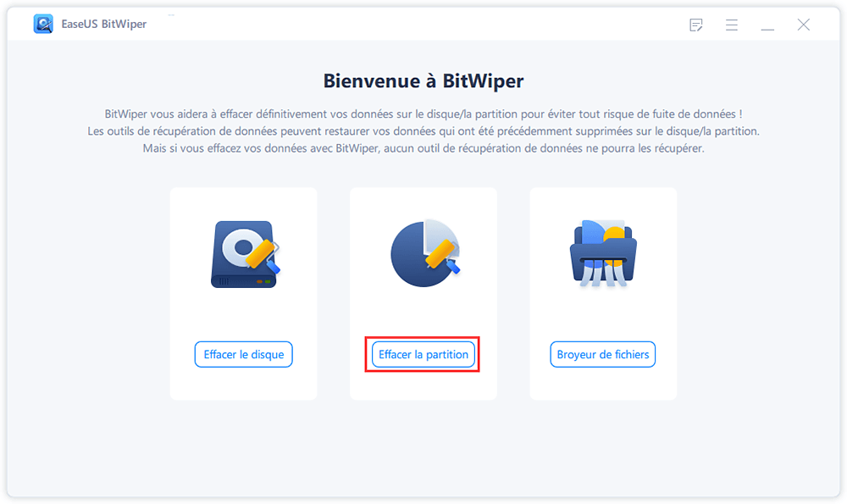The image size is (847, 504).
Task: Click the EaseUS BitWiper title text
Action: pos(103,23)
